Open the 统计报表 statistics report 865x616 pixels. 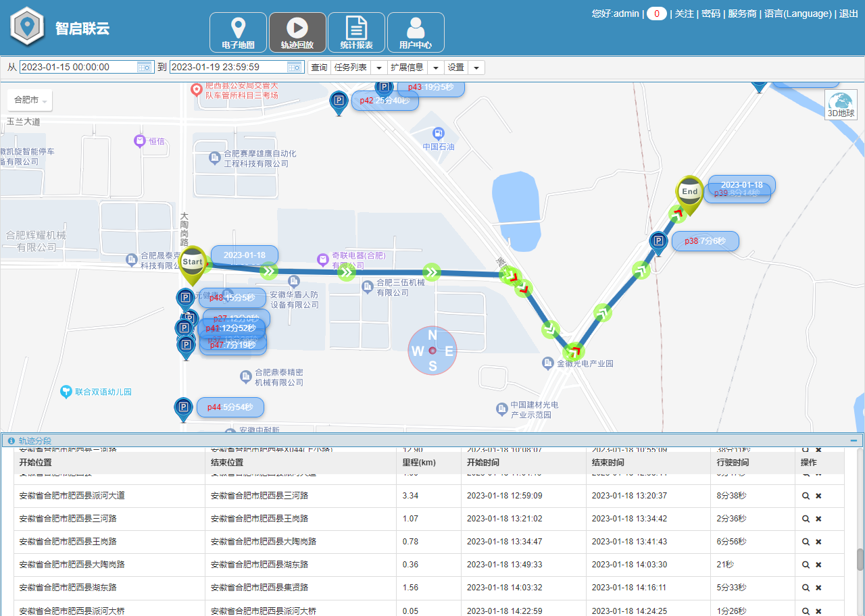(x=356, y=31)
